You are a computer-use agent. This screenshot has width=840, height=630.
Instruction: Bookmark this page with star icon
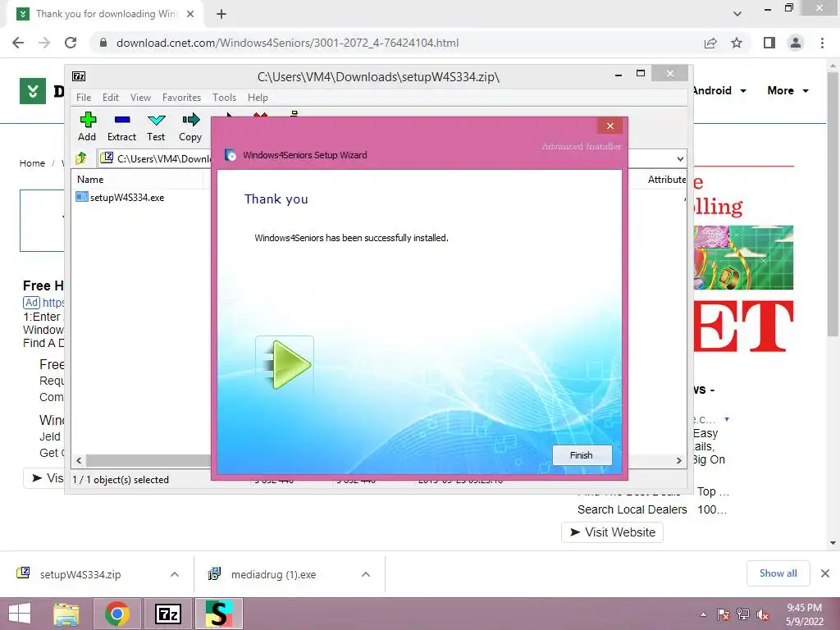coord(737,43)
